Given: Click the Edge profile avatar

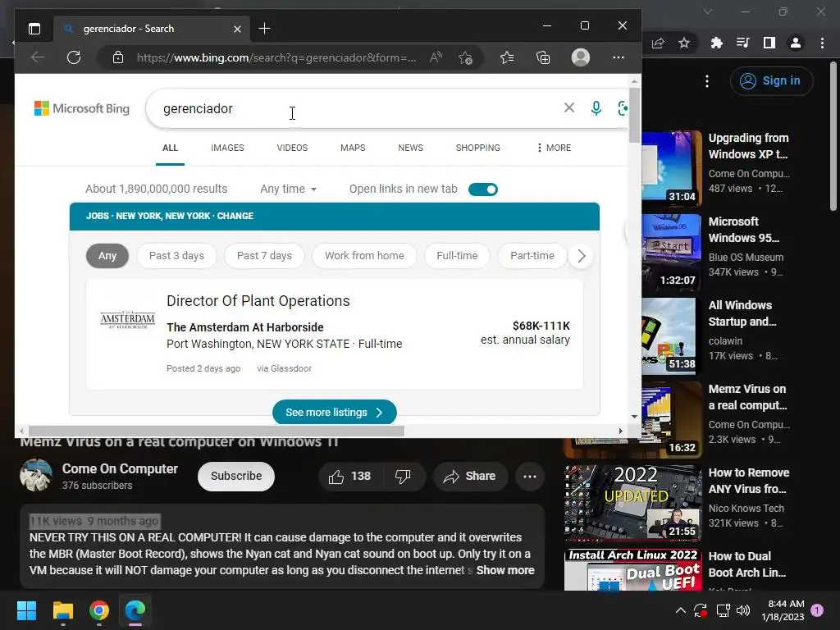Looking at the screenshot, I should point(580,57).
